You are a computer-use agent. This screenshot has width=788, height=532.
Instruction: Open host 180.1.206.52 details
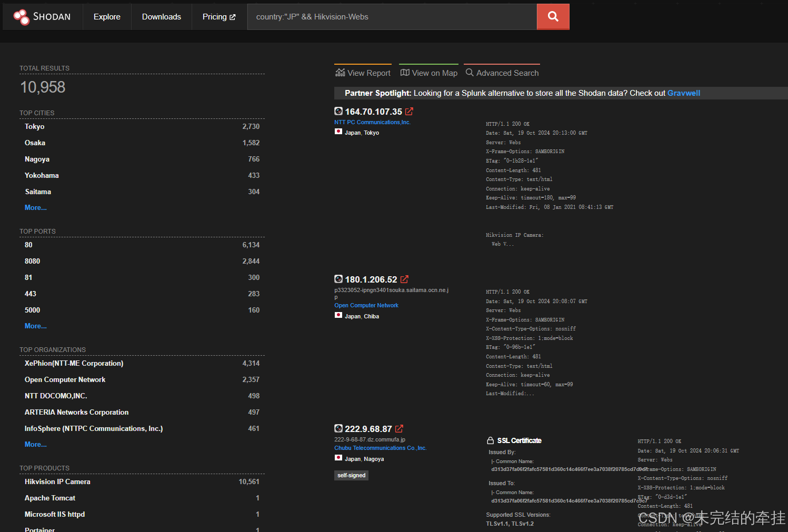[x=371, y=279]
